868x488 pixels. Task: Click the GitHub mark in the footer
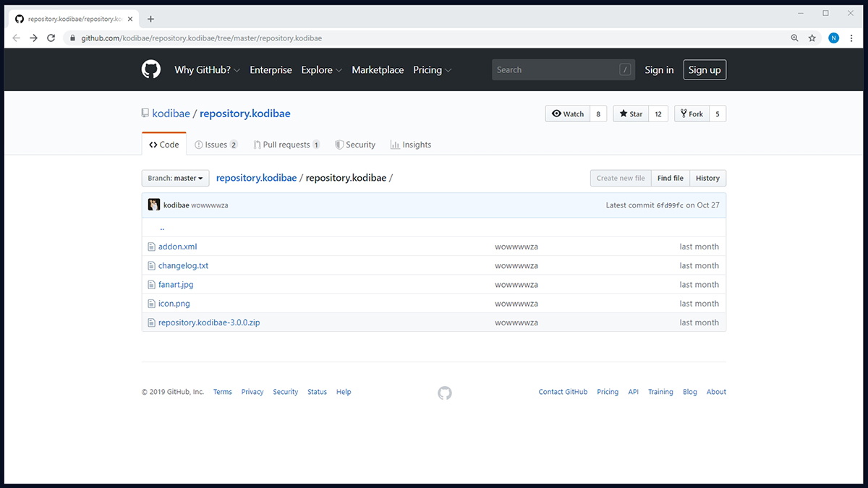point(445,393)
